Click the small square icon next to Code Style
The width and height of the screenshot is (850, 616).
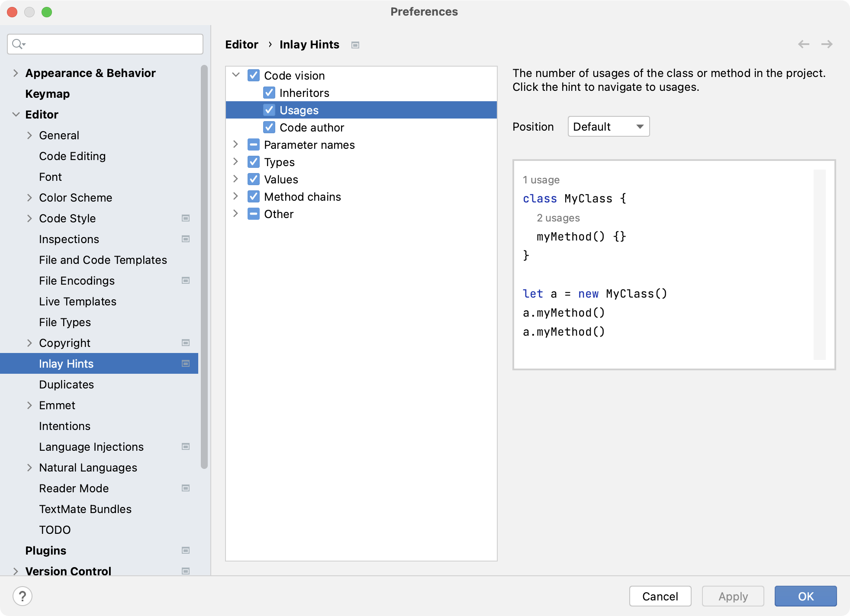coord(186,218)
